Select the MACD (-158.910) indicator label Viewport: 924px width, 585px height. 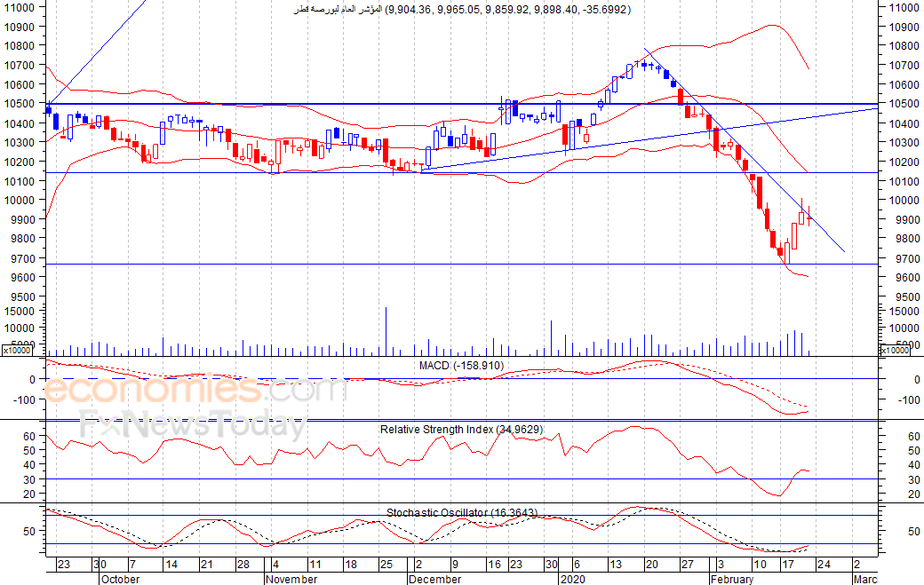pyautogui.click(x=461, y=366)
